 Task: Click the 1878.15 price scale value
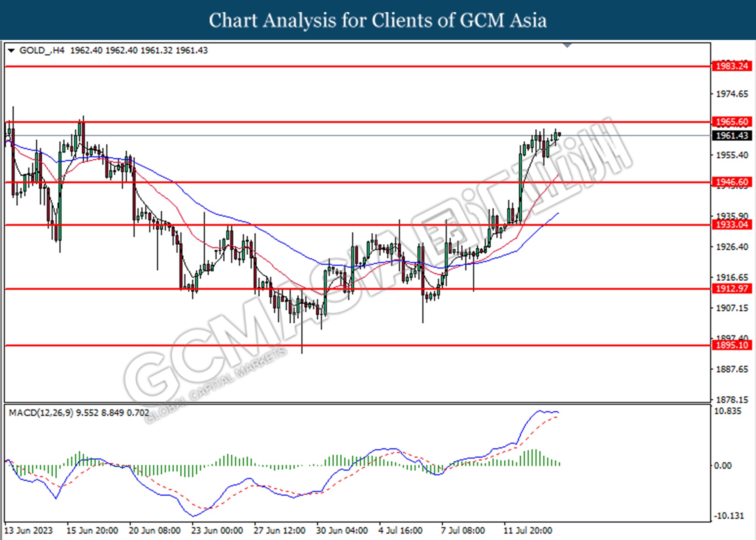732,400
